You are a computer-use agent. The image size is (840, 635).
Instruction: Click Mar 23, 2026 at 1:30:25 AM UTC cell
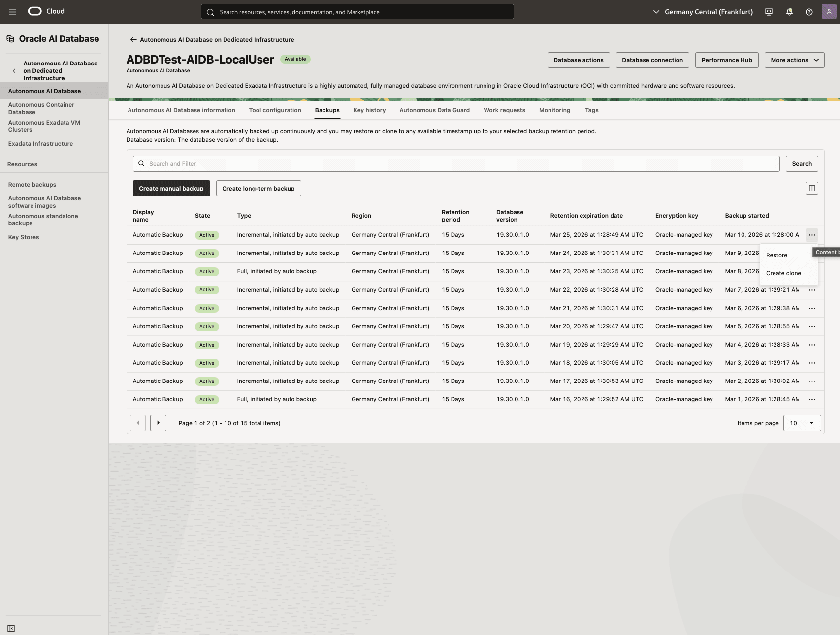click(596, 271)
